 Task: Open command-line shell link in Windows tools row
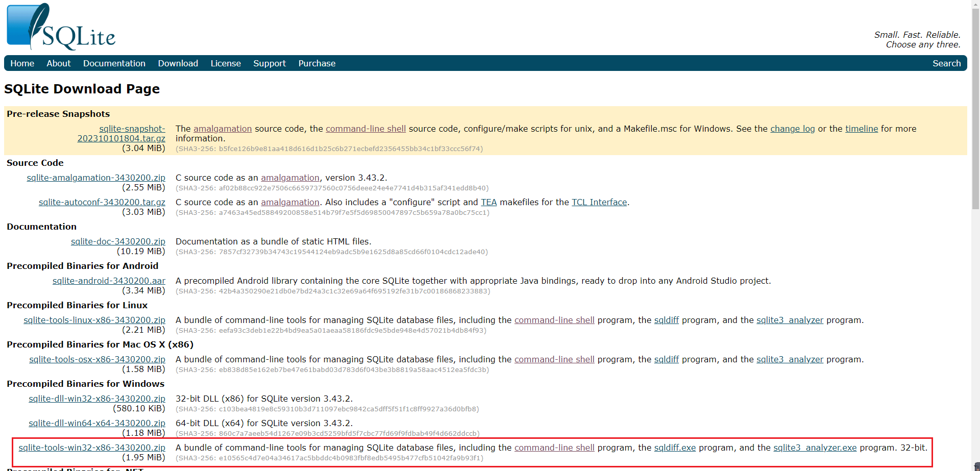click(x=554, y=448)
